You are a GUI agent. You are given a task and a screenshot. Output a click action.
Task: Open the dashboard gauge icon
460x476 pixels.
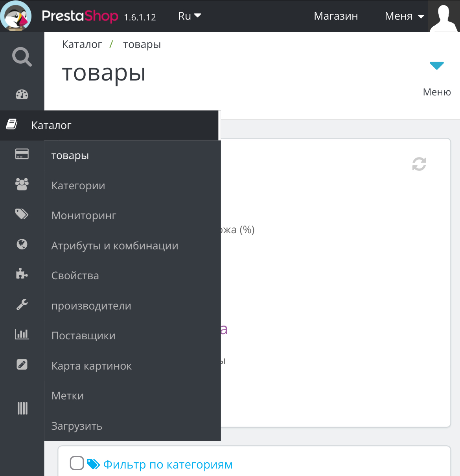pos(22,95)
